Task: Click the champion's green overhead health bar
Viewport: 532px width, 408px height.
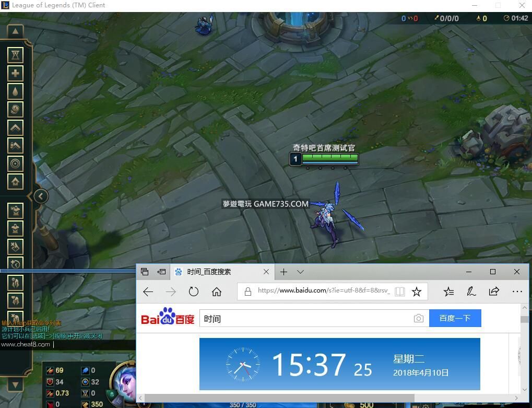Action: [x=330, y=157]
